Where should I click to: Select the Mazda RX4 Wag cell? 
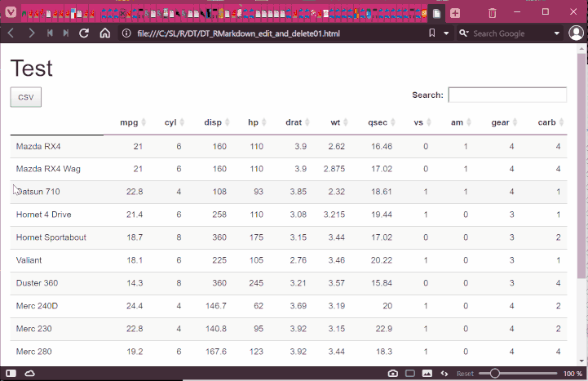[48, 169]
